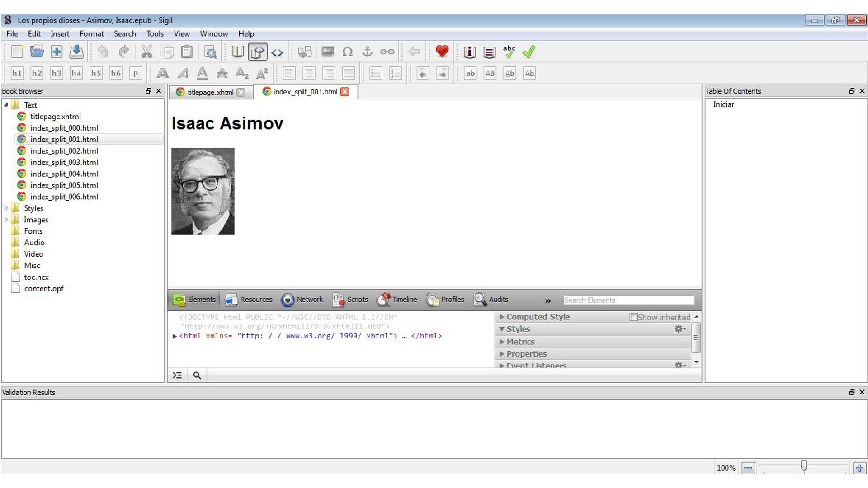Toggle the Split View button
This screenshot has width=868, height=488.
point(257,52)
